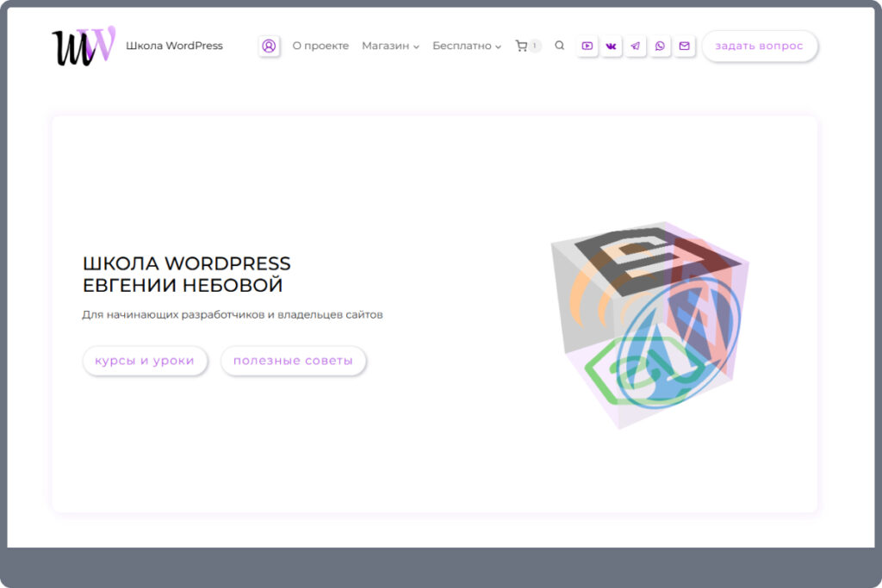
Task: Click the email envelope icon
Action: pos(684,46)
